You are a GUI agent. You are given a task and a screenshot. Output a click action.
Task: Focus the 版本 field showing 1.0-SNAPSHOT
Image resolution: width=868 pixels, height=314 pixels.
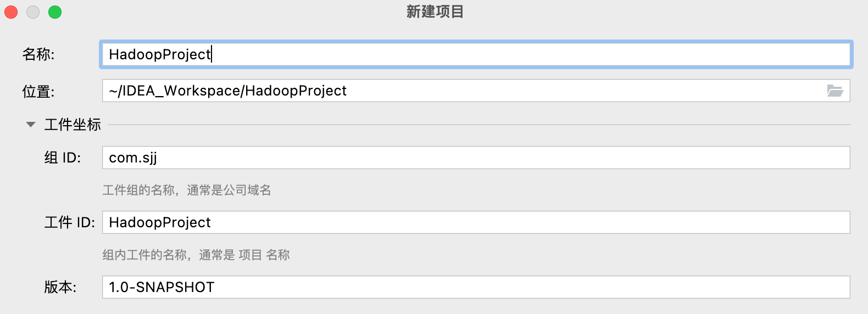click(x=476, y=287)
